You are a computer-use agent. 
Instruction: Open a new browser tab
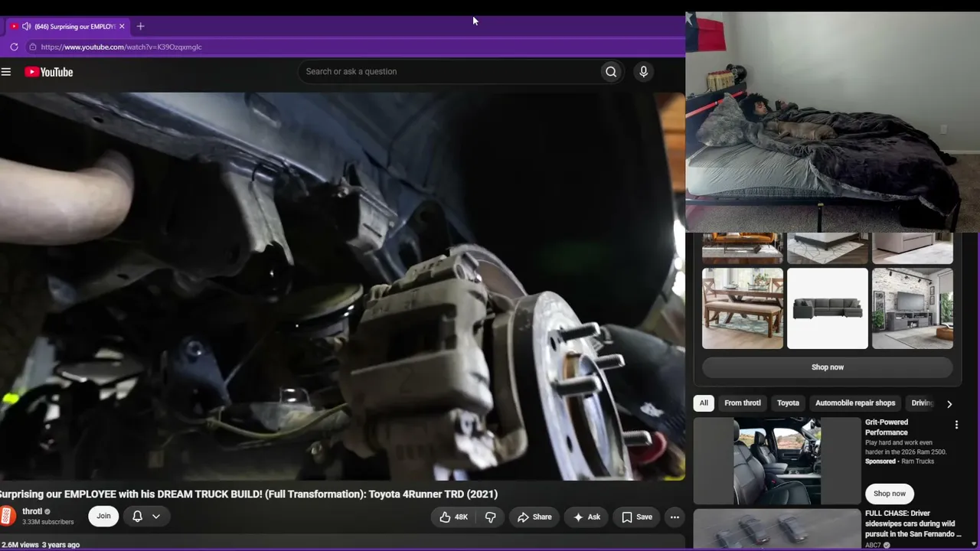[140, 27]
